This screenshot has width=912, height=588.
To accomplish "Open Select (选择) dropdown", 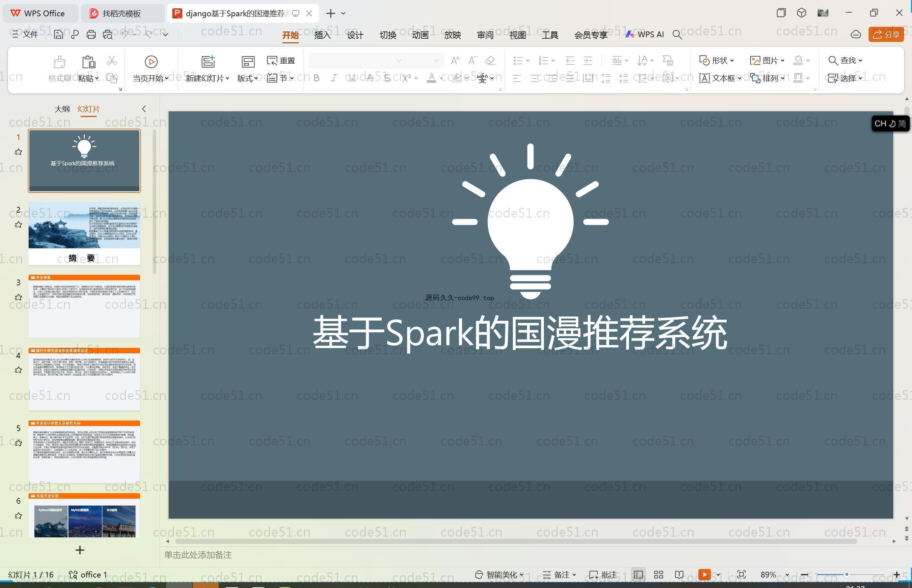I will point(845,78).
